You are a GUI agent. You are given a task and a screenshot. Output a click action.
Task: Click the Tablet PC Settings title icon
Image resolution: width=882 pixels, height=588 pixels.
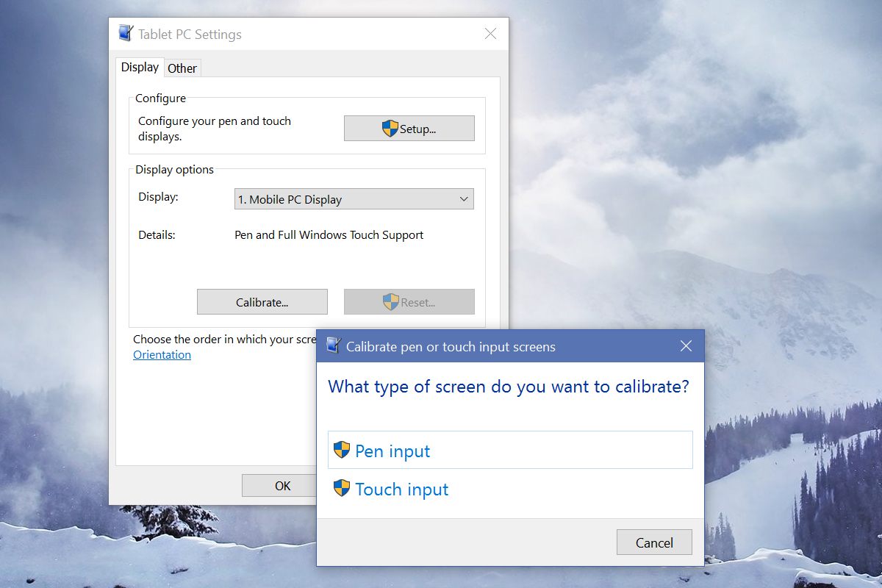tap(126, 34)
